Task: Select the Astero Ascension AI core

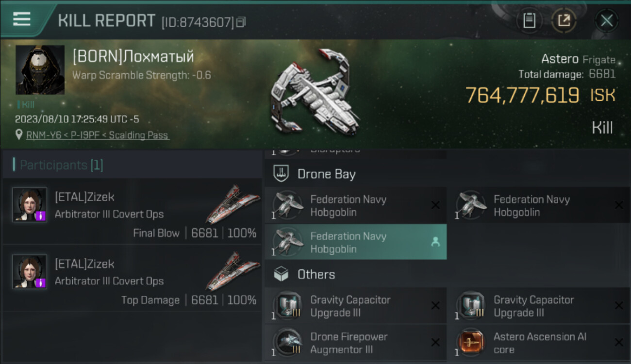Action: [539, 343]
